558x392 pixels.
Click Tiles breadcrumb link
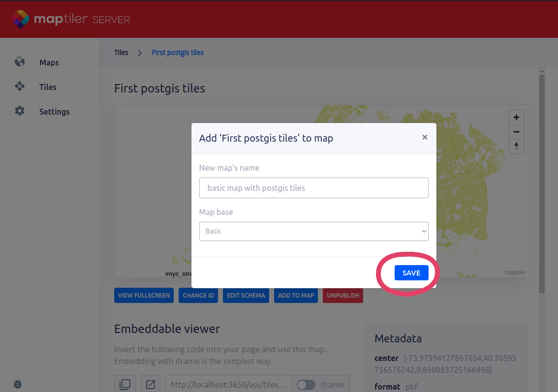[121, 53]
